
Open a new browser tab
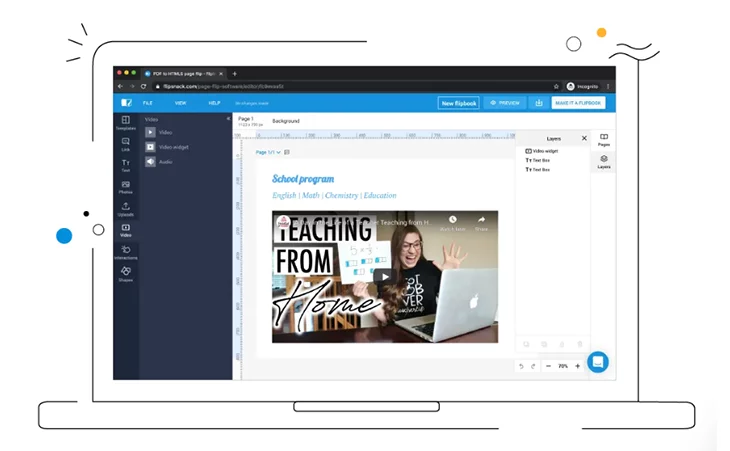[235, 74]
